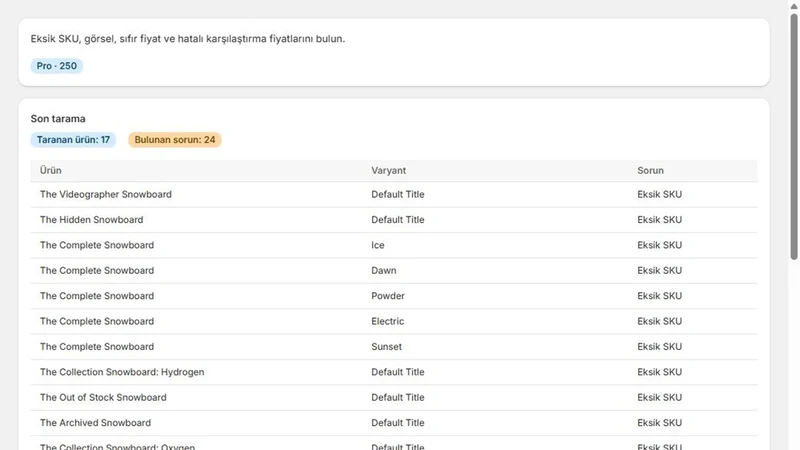The width and height of the screenshot is (800, 450).
Task: Click the Electric variant cell
Action: click(x=387, y=321)
